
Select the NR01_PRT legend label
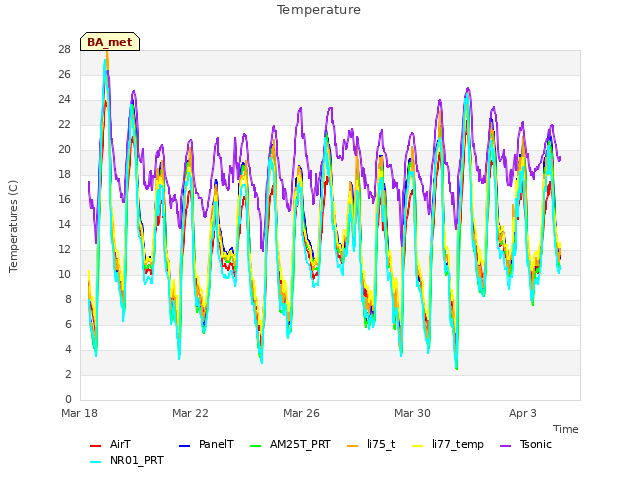[137, 460]
